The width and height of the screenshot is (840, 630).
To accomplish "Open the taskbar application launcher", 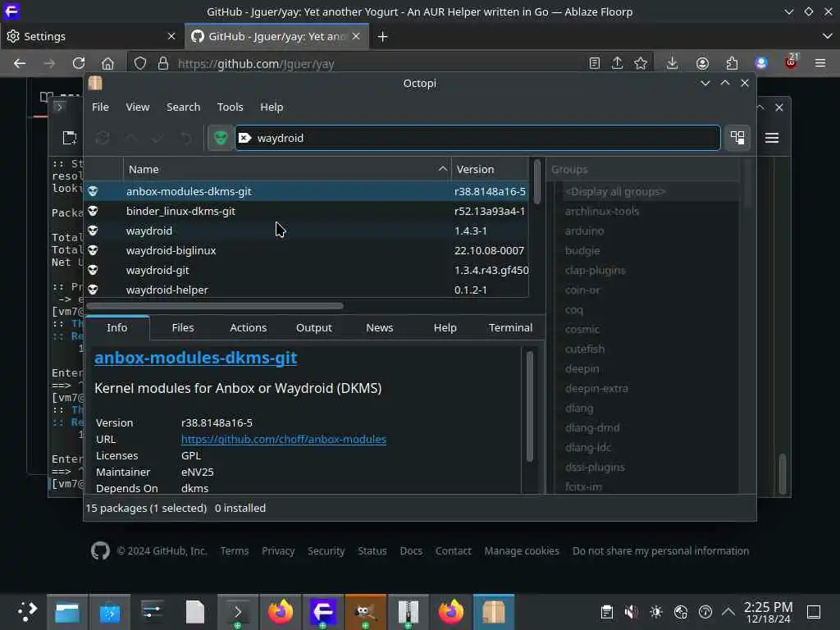I will pyautogui.click(x=25, y=612).
